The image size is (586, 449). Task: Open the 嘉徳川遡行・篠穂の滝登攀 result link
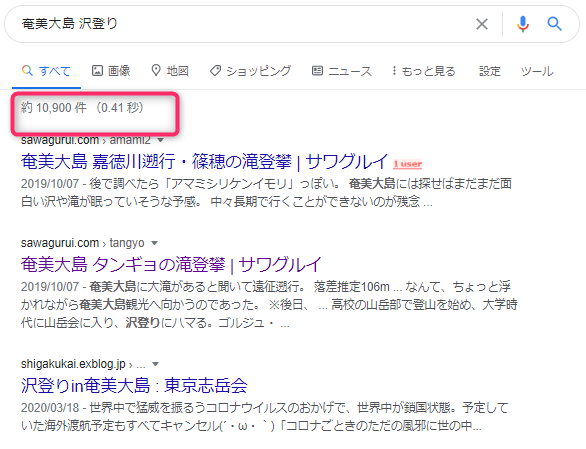click(x=204, y=162)
